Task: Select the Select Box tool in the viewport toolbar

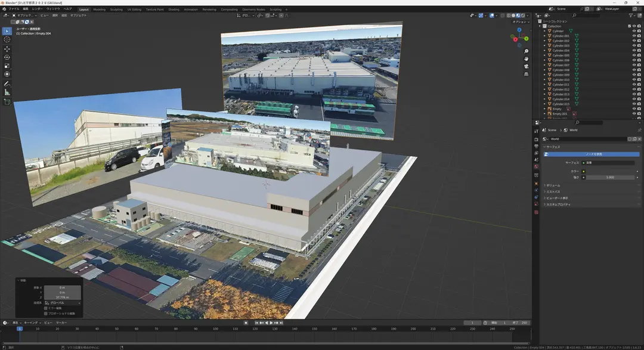Action: coord(7,31)
